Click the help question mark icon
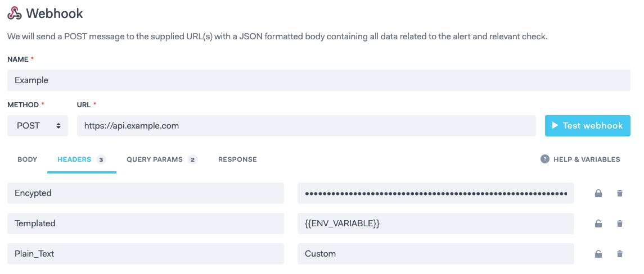Viewport: 644px width, 274px height. pyautogui.click(x=544, y=159)
